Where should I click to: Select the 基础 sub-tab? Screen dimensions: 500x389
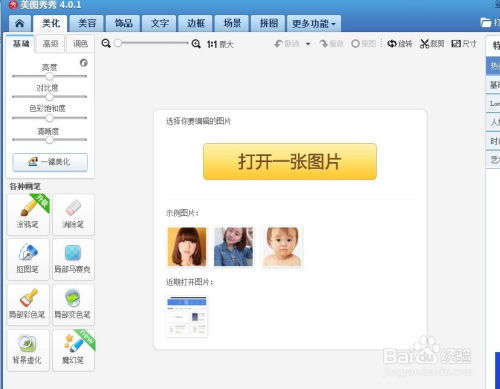pos(21,44)
